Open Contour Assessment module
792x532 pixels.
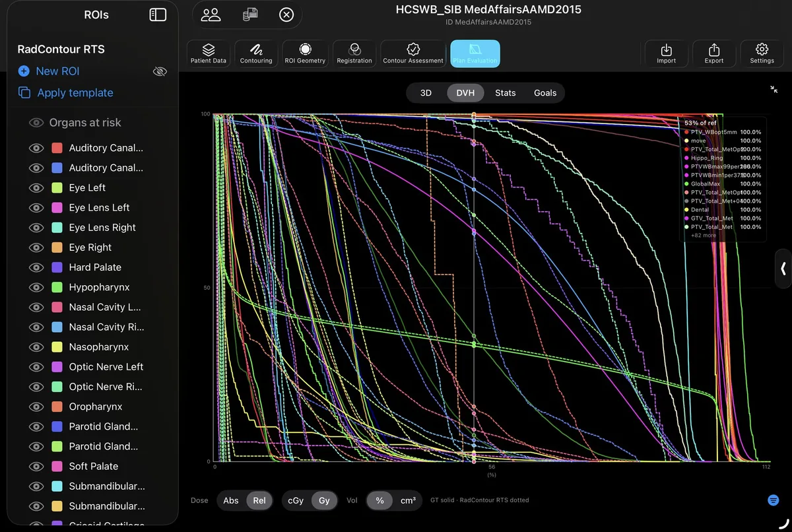[413, 54]
